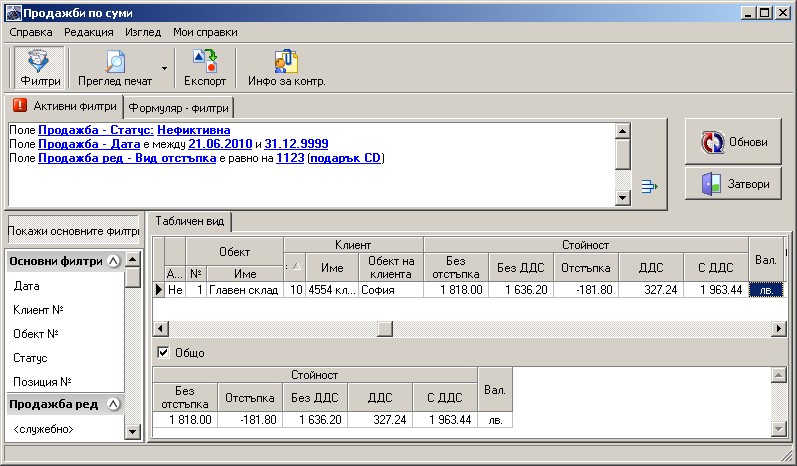
Task: Click the София cell
Action: pyautogui.click(x=391, y=290)
